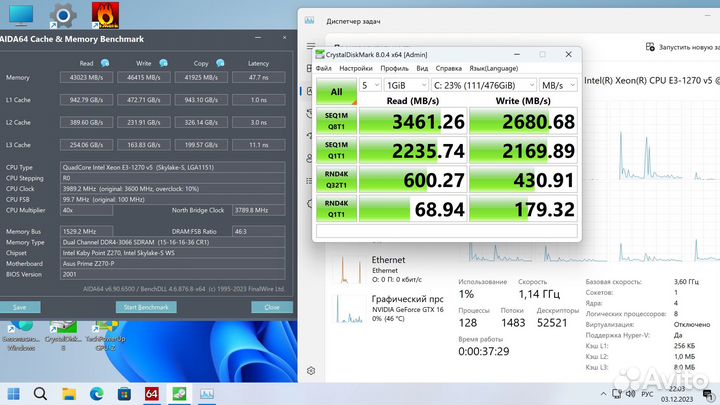The height and width of the screenshot is (405, 720).
Task: Click AIDA64 Memory Read value 43023 MB/s
Action: tap(86, 78)
